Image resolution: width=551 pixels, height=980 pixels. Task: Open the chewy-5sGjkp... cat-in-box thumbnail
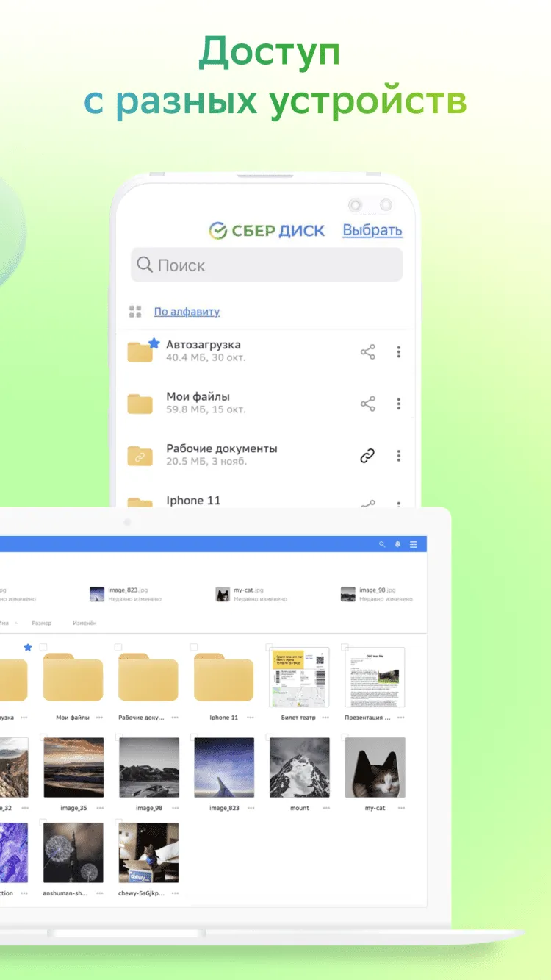pyautogui.click(x=149, y=853)
